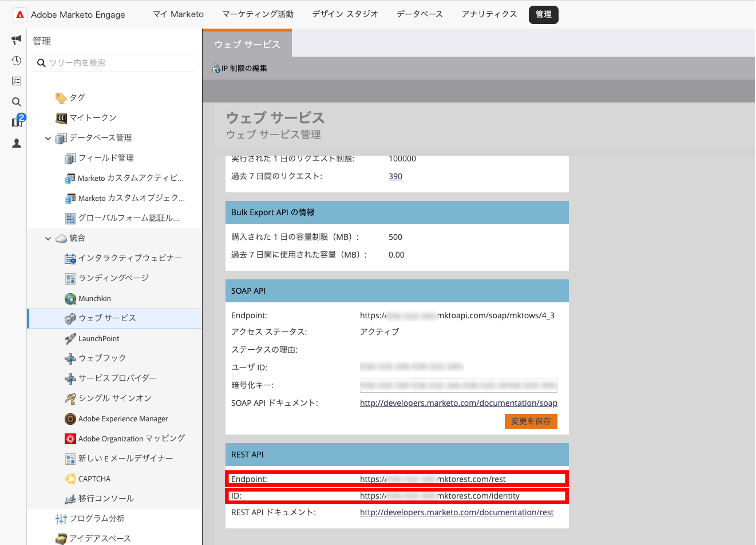Click the 変更を保存 button
This screenshot has height=545, width=756.
531,421
